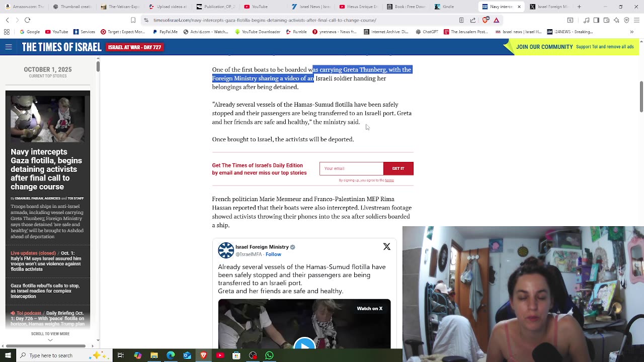
Task: Open Microsoft Store from taskbar
Action: tap(236, 355)
